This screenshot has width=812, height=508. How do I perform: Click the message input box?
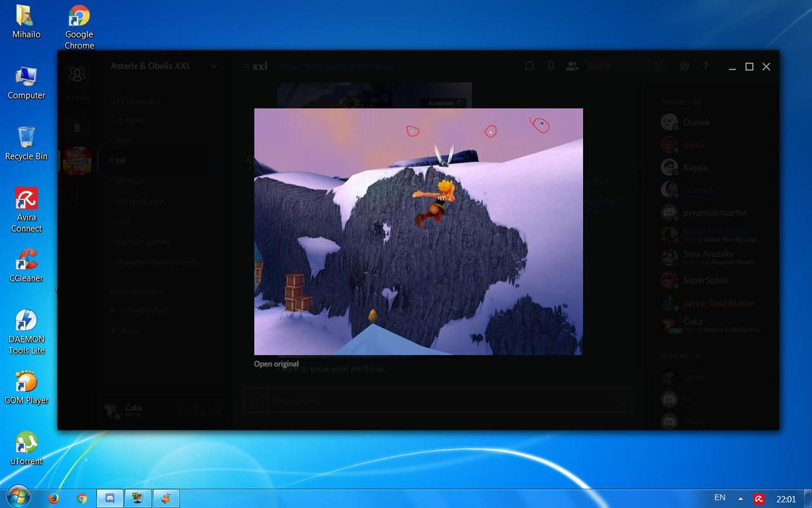[x=438, y=400]
